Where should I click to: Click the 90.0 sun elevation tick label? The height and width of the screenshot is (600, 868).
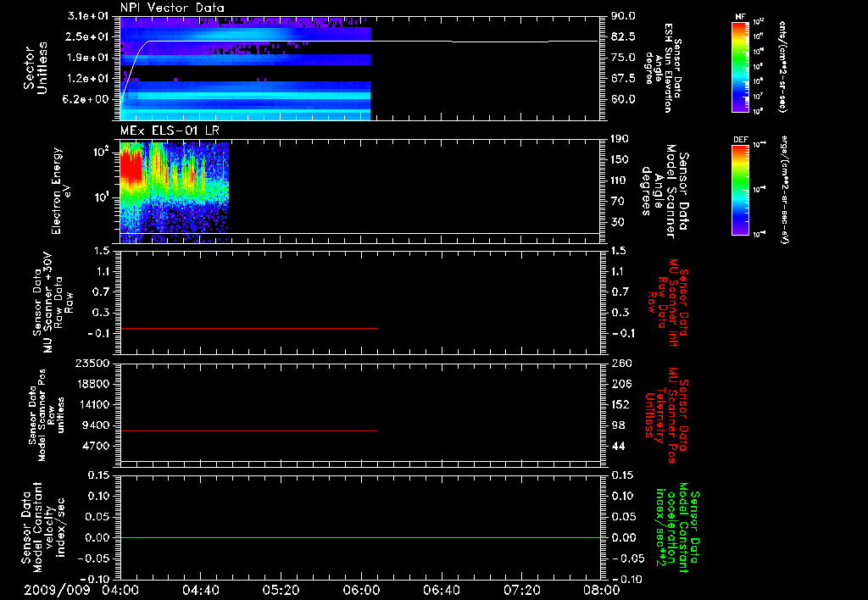click(x=623, y=16)
